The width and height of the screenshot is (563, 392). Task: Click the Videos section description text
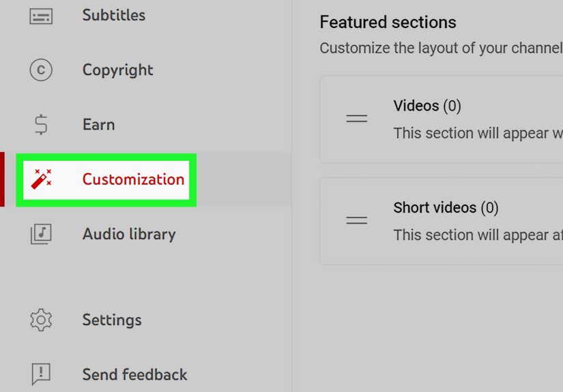(x=478, y=133)
